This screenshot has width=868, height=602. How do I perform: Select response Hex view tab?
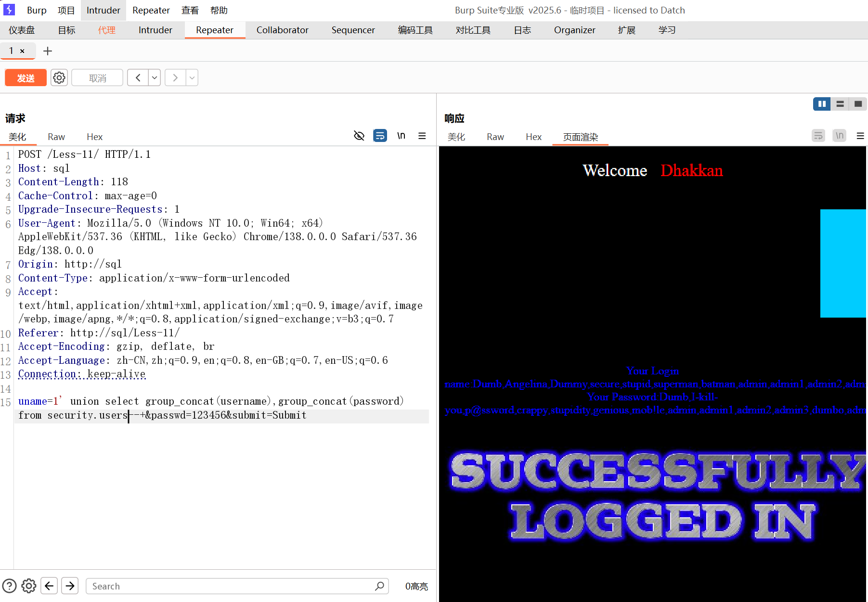(533, 137)
